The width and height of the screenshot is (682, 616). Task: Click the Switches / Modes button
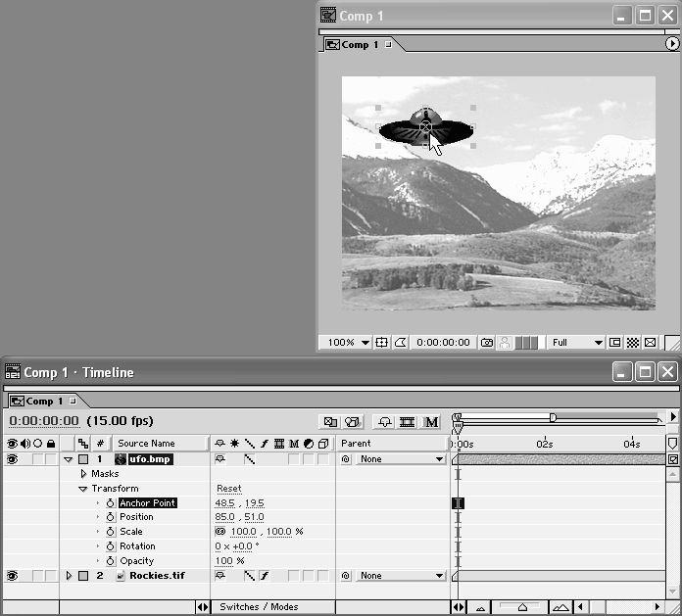pyautogui.click(x=258, y=607)
